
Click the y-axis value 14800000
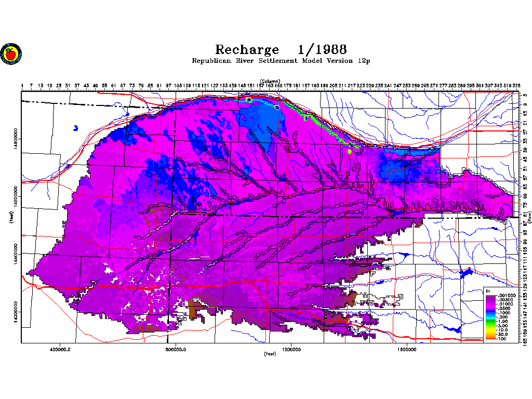16,139
